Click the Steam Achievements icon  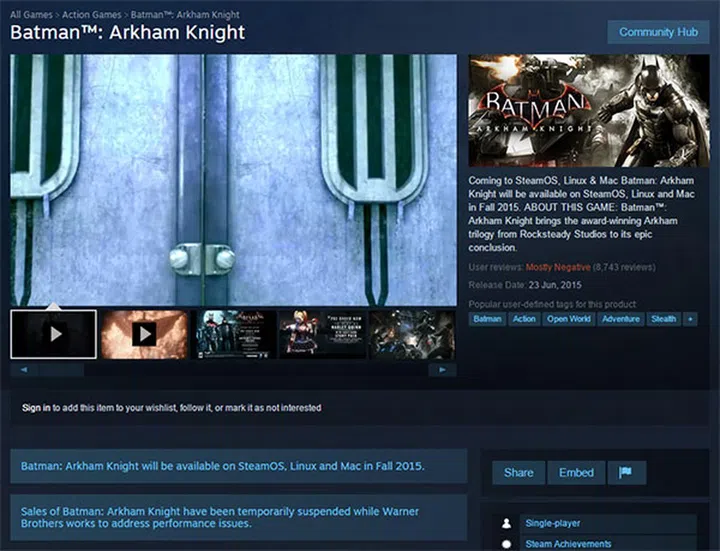[x=506, y=544]
